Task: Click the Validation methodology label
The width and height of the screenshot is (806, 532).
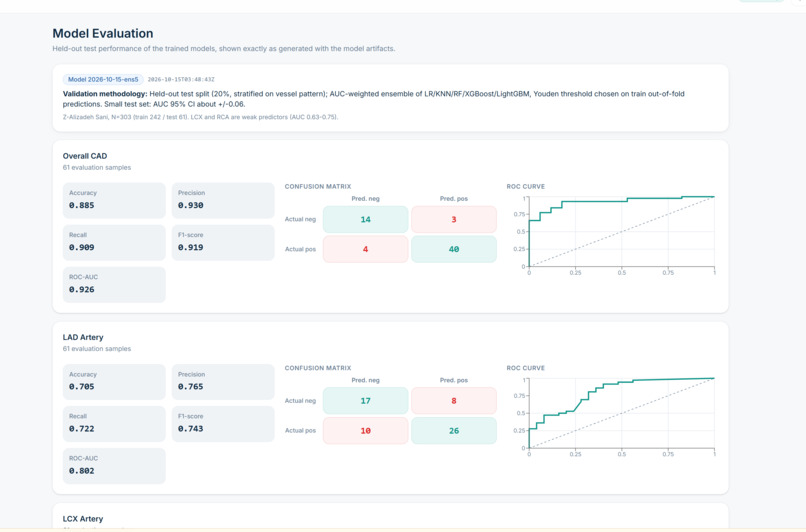Action: coord(105,94)
